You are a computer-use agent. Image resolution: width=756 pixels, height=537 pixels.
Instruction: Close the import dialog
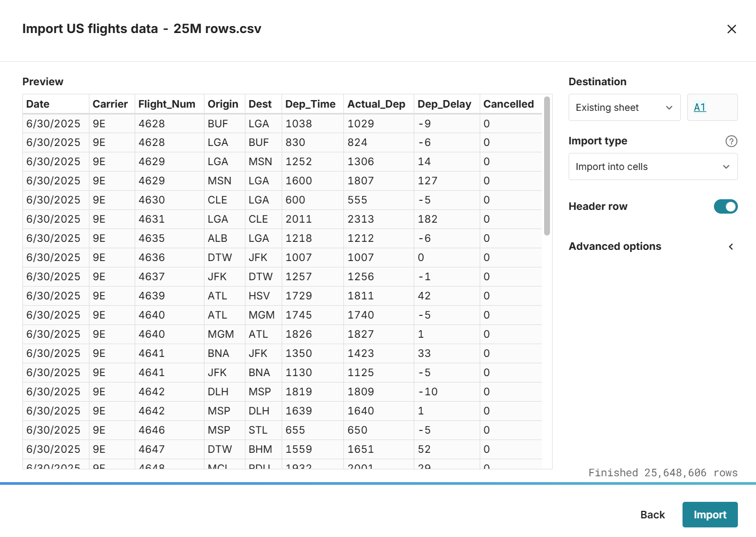tap(732, 29)
